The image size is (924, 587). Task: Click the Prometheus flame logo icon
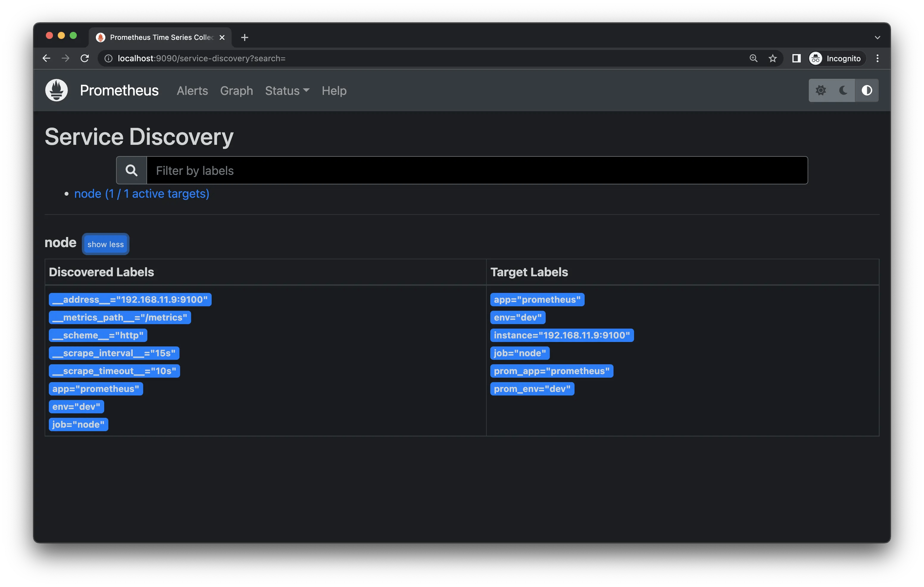pyautogui.click(x=56, y=90)
